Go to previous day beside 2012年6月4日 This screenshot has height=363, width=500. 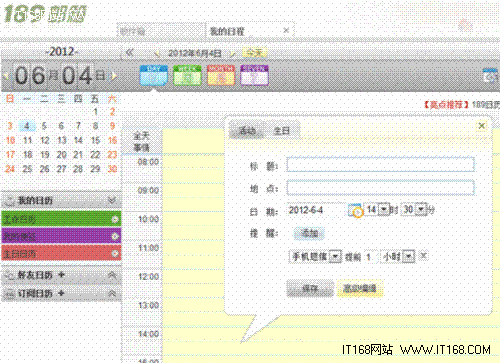[x=156, y=53]
